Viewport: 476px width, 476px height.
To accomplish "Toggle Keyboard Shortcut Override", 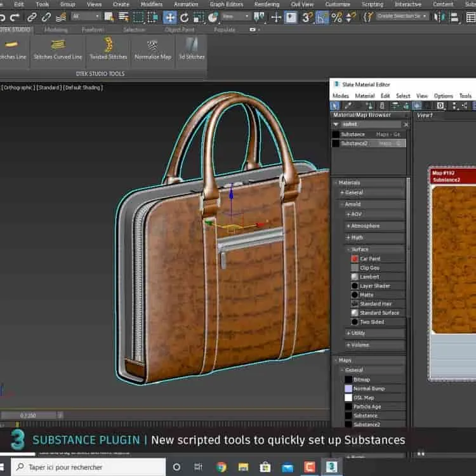I will tap(291, 17).
